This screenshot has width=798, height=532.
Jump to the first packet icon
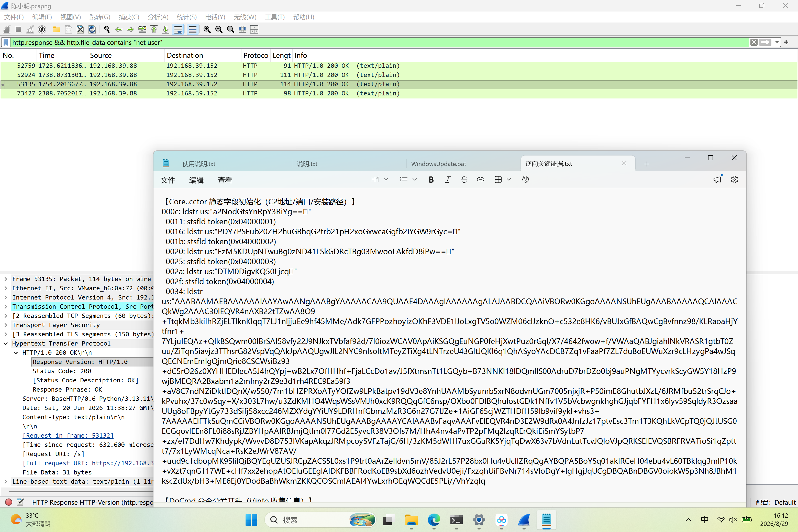click(154, 29)
